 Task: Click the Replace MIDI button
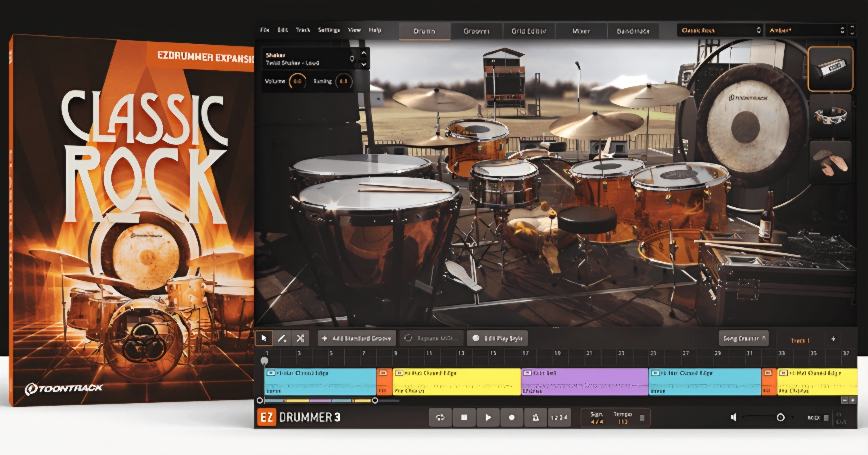click(432, 338)
